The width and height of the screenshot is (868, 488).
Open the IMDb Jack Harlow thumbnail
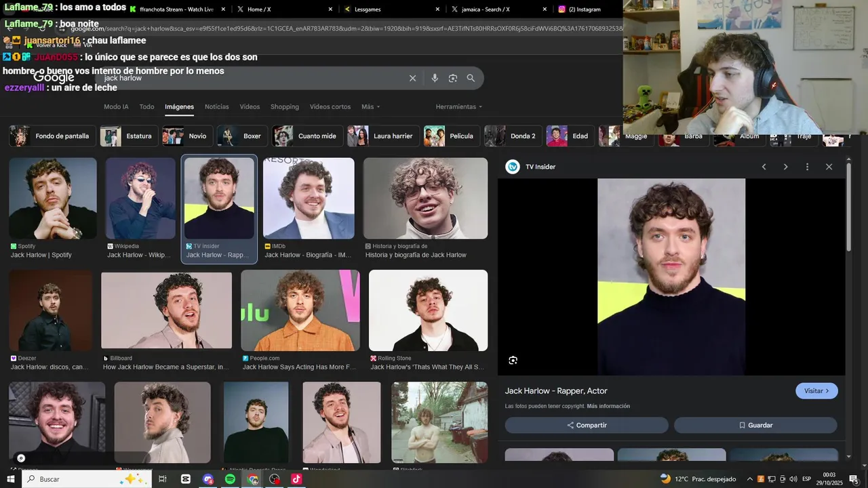click(x=309, y=199)
